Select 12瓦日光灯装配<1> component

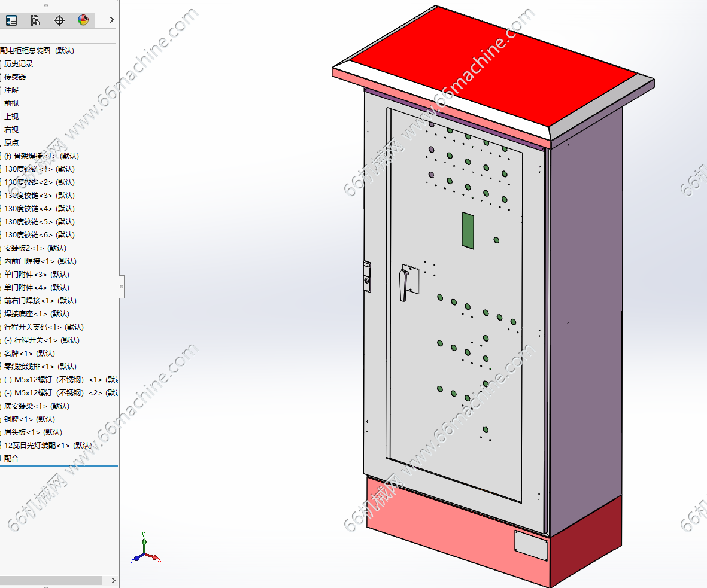[x=48, y=446]
